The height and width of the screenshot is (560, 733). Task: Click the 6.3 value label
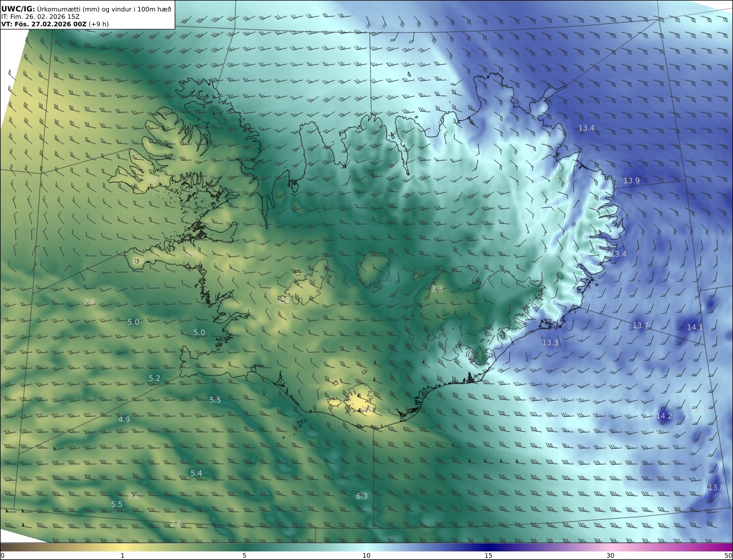coord(362,496)
